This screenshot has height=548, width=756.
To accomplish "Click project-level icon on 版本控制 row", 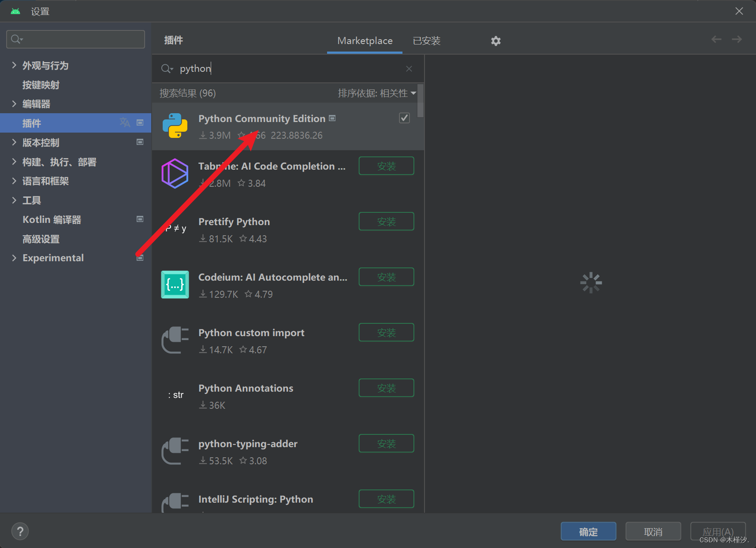I will point(140,142).
